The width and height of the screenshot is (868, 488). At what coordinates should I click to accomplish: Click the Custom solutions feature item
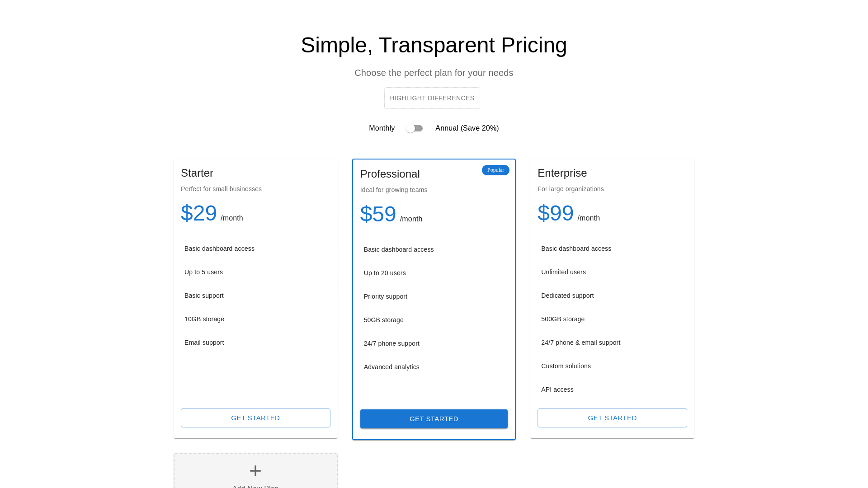(x=566, y=366)
